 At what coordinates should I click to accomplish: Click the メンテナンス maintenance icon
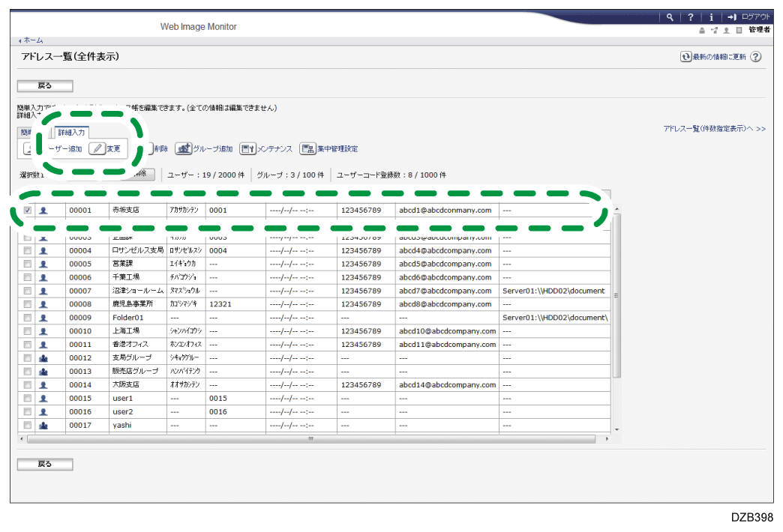point(247,148)
